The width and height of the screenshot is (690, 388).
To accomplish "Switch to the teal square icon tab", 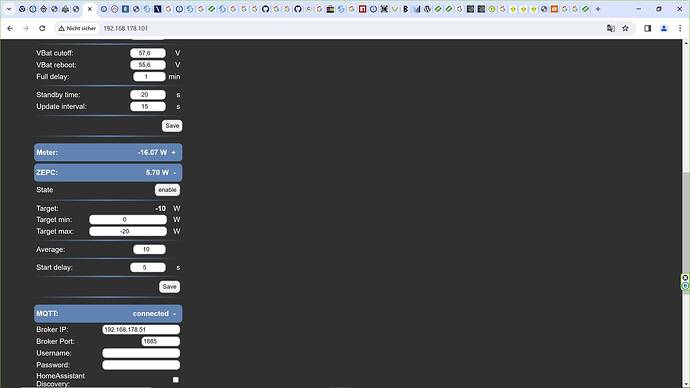I will coord(125,9).
